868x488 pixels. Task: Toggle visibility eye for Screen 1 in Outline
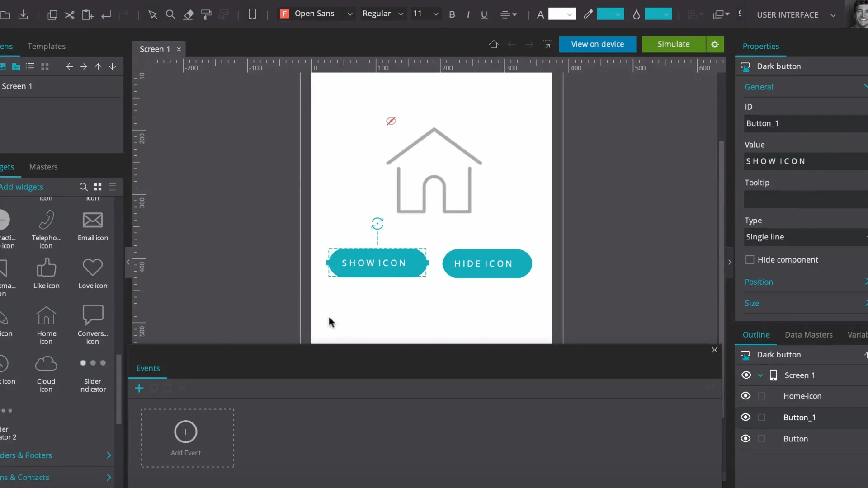746,375
